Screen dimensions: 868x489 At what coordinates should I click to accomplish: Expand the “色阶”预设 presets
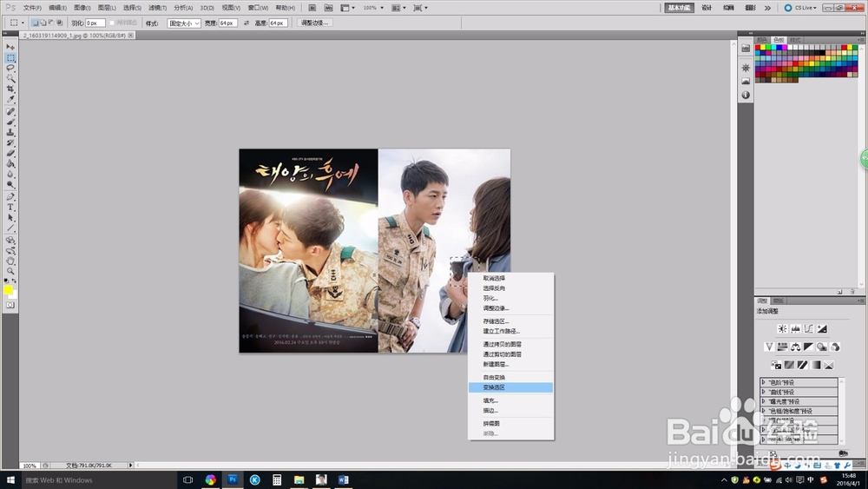click(x=763, y=382)
